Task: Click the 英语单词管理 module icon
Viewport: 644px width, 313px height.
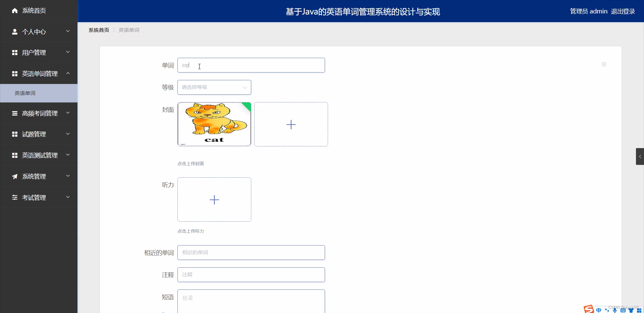Action: 14,74
